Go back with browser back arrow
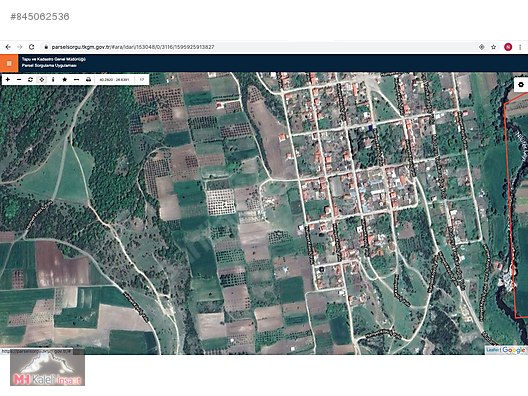Screen dimensions: 528x396 tap(8, 47)
